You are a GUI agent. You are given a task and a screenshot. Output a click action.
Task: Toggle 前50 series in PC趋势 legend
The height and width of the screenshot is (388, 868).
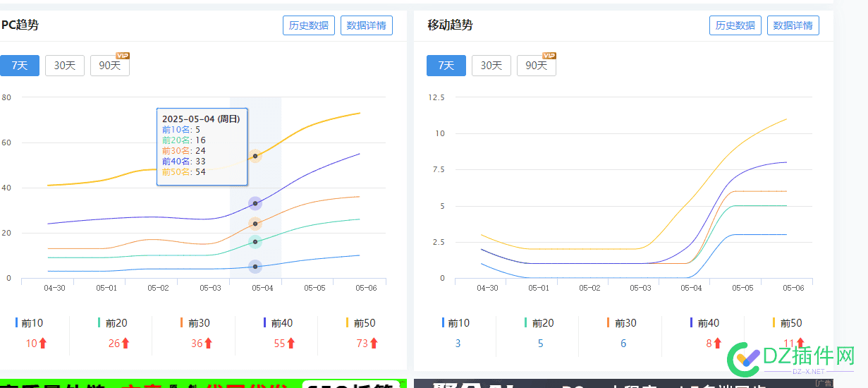click(364, 323)
